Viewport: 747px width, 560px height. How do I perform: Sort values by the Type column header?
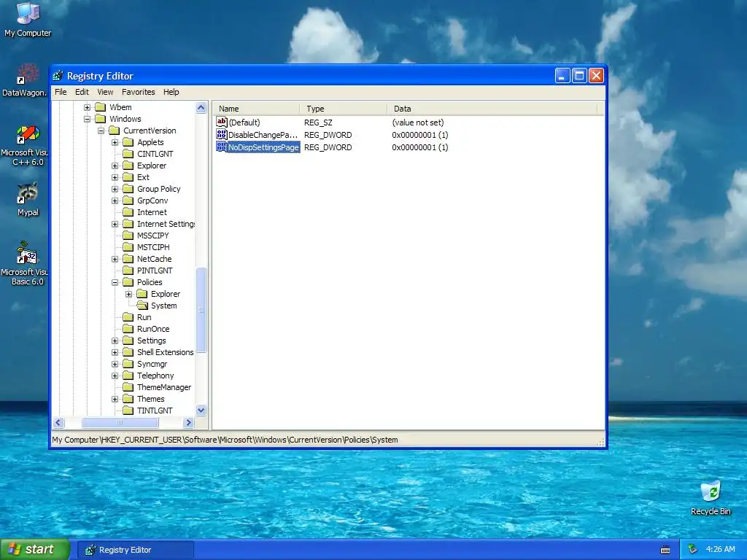(344, 109)
